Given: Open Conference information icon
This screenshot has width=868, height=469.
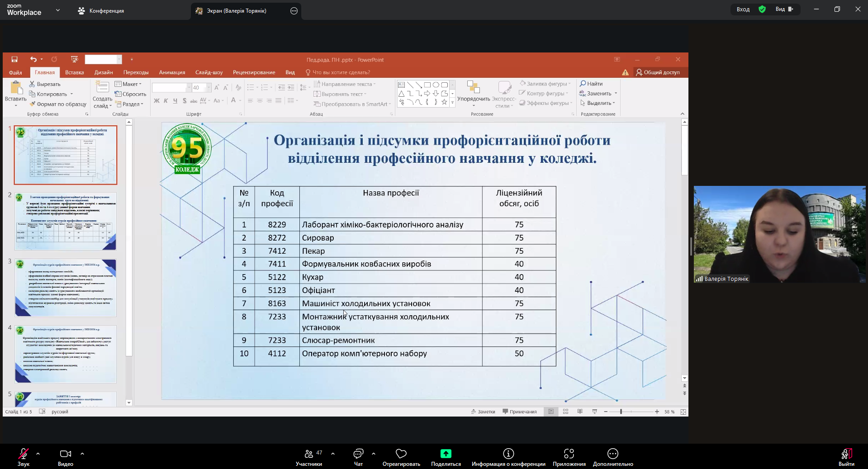Looking at the screenshot, I should click(508, 454).
